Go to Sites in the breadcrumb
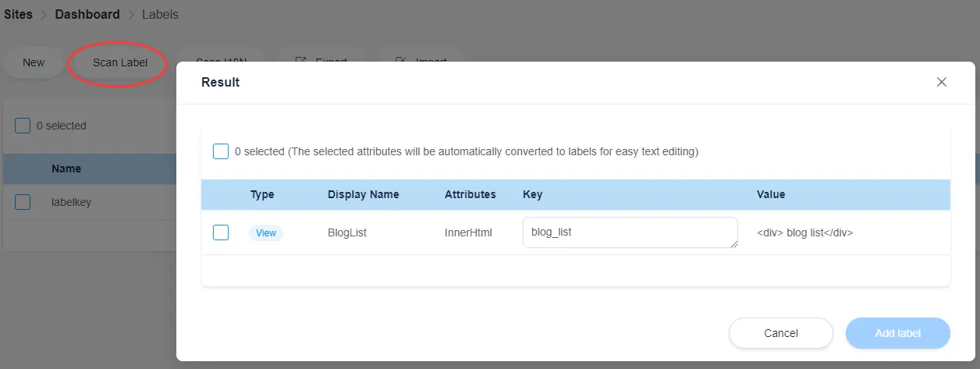Image resolution: width=980 pixels, height=369 pixels. pos(19,14)
